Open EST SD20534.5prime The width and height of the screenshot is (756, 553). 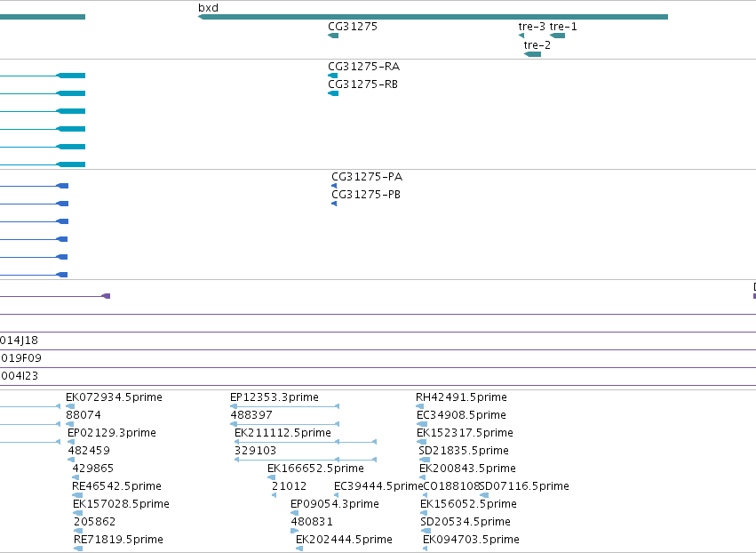point(466,522)
